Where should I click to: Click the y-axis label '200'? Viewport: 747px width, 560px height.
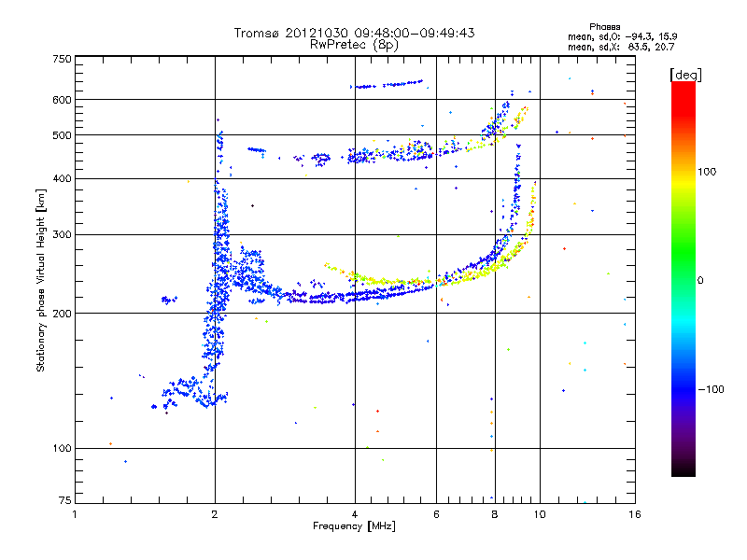click(62, 314)
